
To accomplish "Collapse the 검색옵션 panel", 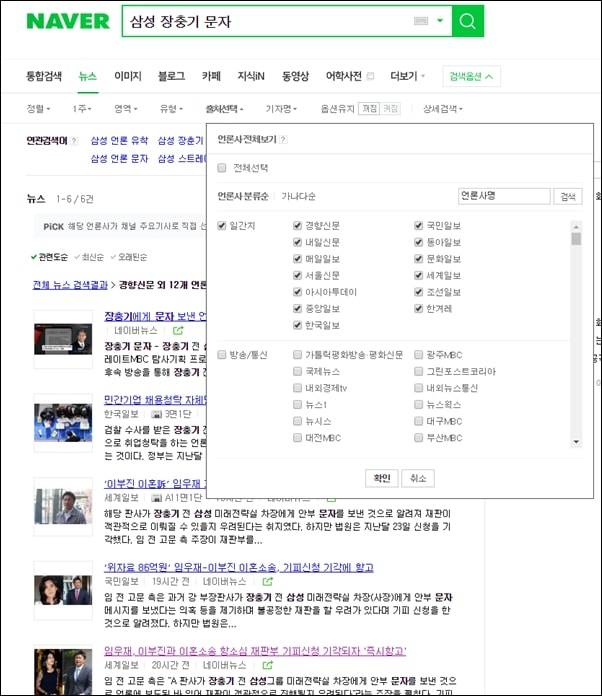I will click(471, 76).
